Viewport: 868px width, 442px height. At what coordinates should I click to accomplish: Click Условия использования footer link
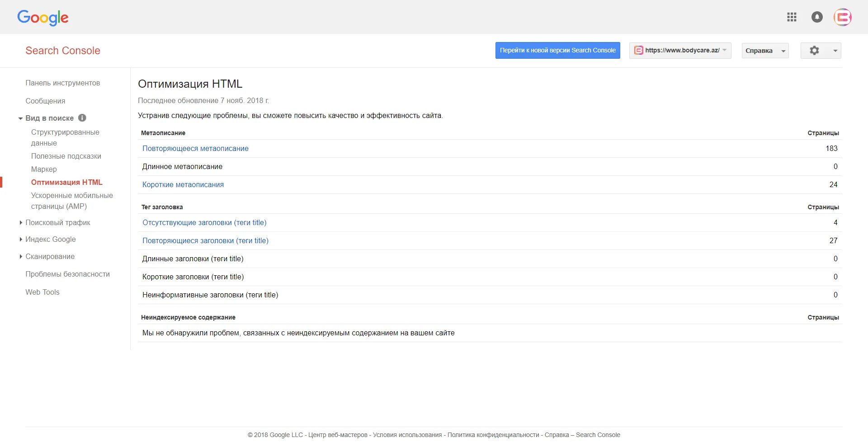407,435
